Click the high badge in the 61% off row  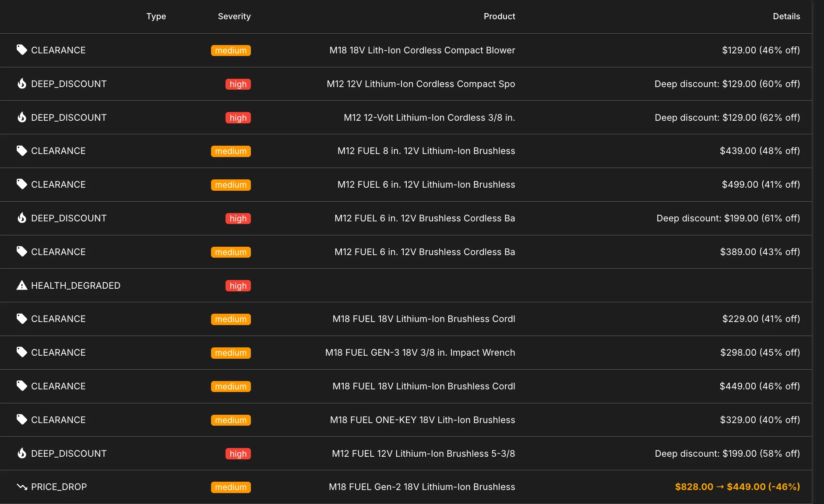(238, 218)
